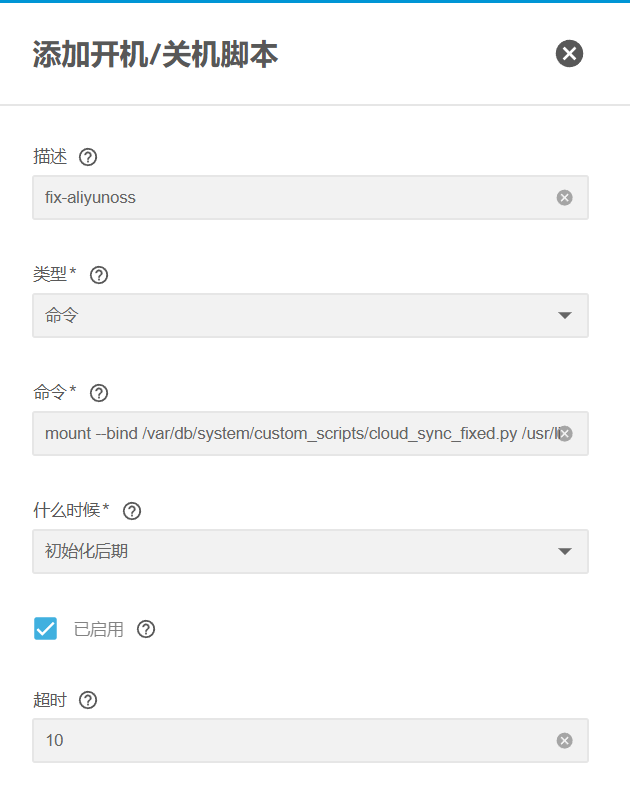Uncheck the 已启用 checkbox
Image resolution: width=630 pixels, height=799 pixels.
point(45,629)
